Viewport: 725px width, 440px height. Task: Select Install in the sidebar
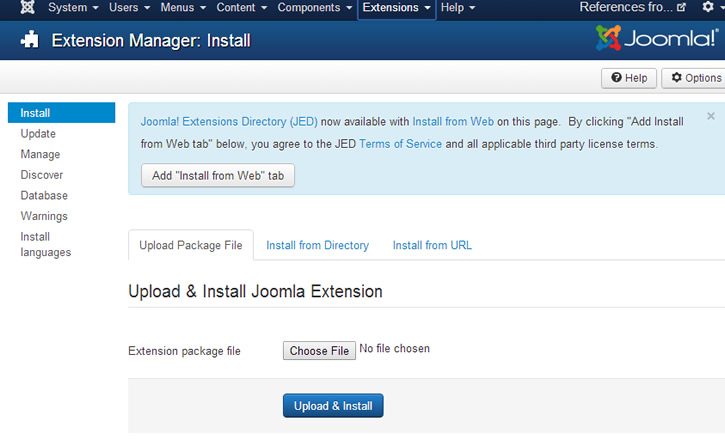point(61,113)
